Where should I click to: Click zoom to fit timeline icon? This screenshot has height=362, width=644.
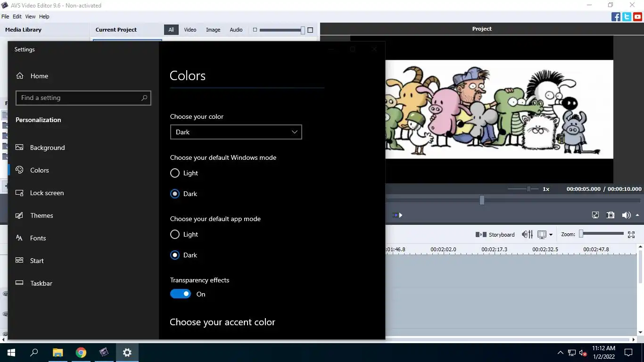pyautogui.click(x=632, y=234)
